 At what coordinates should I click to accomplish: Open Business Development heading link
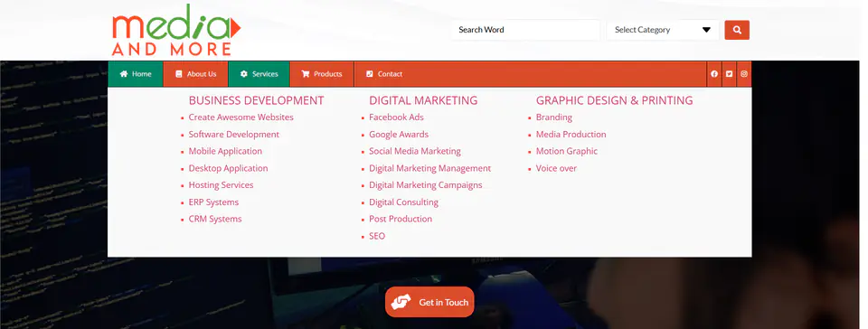[256, 100]
